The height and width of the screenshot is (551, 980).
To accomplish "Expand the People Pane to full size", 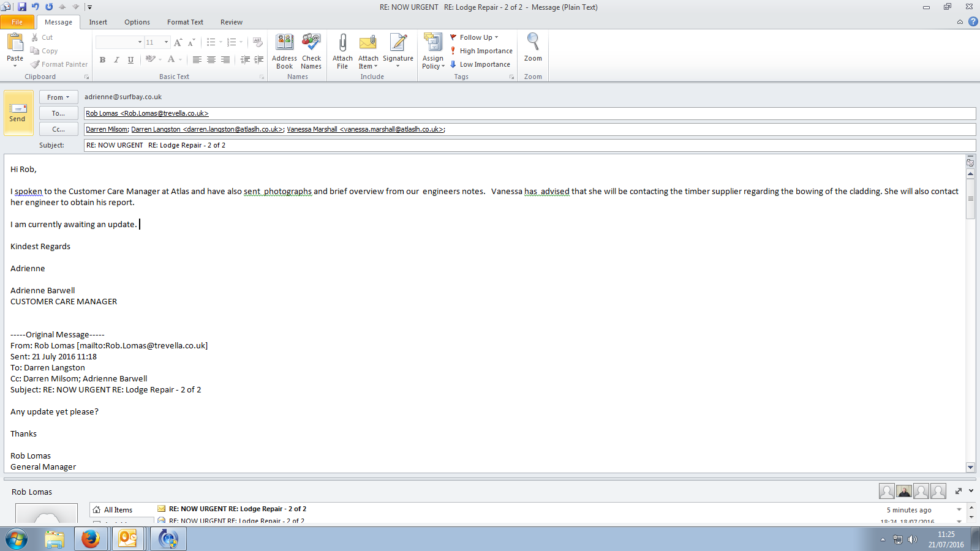I will coord(959,491).
